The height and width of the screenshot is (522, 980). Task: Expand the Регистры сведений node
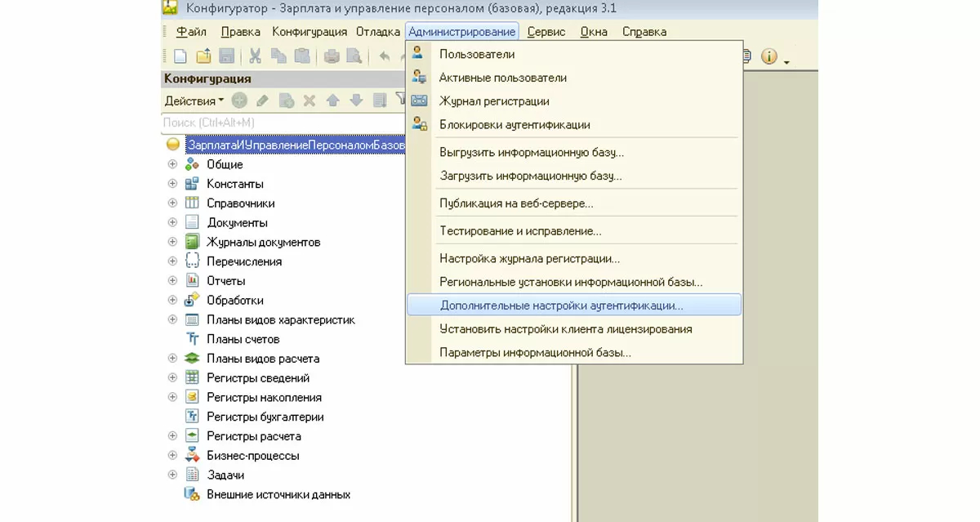pyautogui.click(x=172, y=377)
